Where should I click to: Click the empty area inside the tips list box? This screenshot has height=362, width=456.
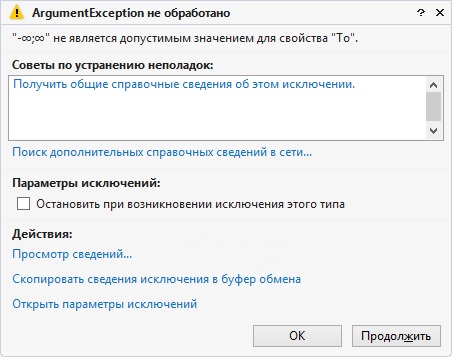click(217, 115)
